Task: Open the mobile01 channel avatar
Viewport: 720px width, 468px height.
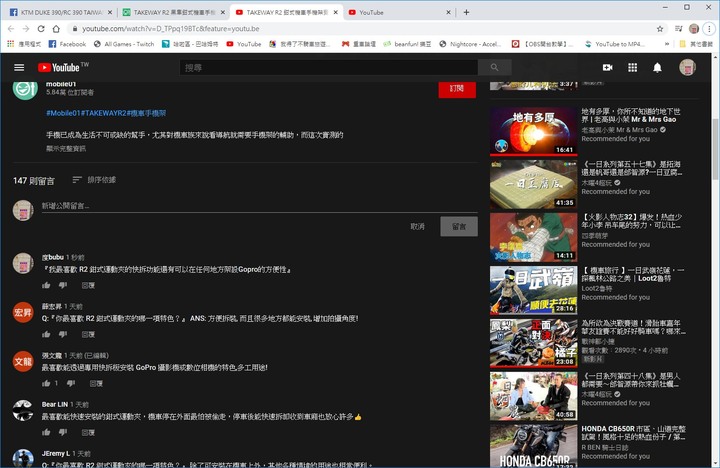Action: (x=25, y=89)
